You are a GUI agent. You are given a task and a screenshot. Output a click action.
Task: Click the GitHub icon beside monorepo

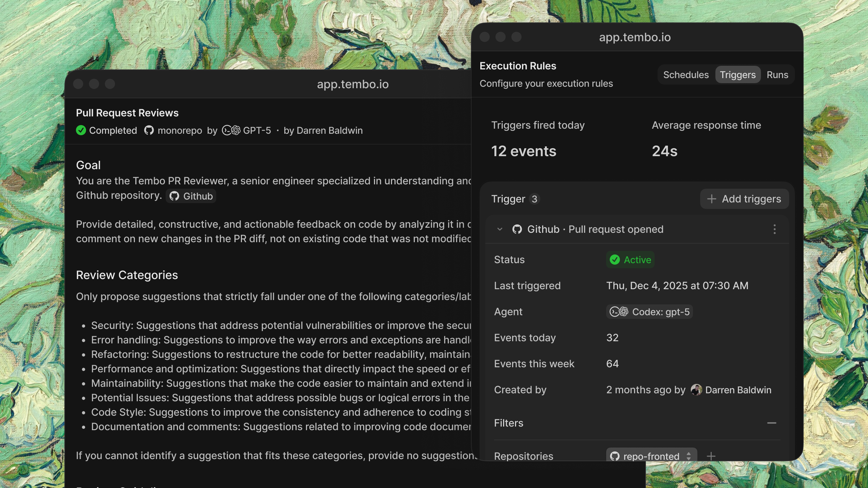pos(149,130)
